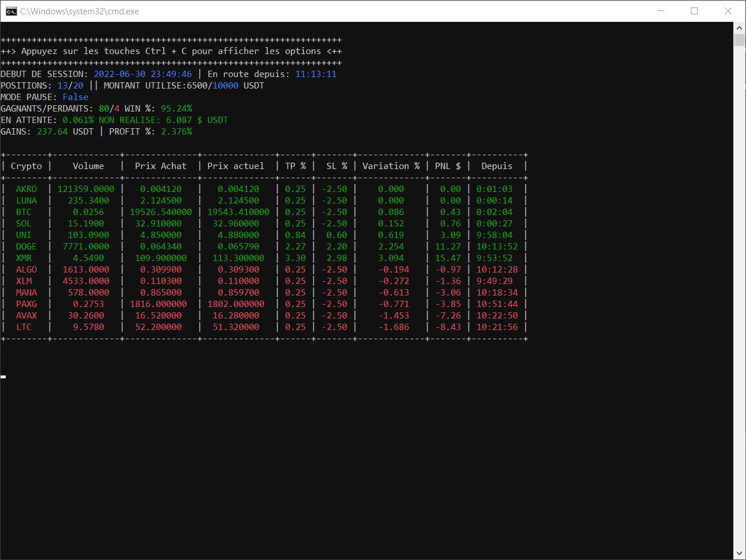This screenshot has width=746, height=560.
Task: Select the AKRO crypto name in the table
Action: point(26,189)
